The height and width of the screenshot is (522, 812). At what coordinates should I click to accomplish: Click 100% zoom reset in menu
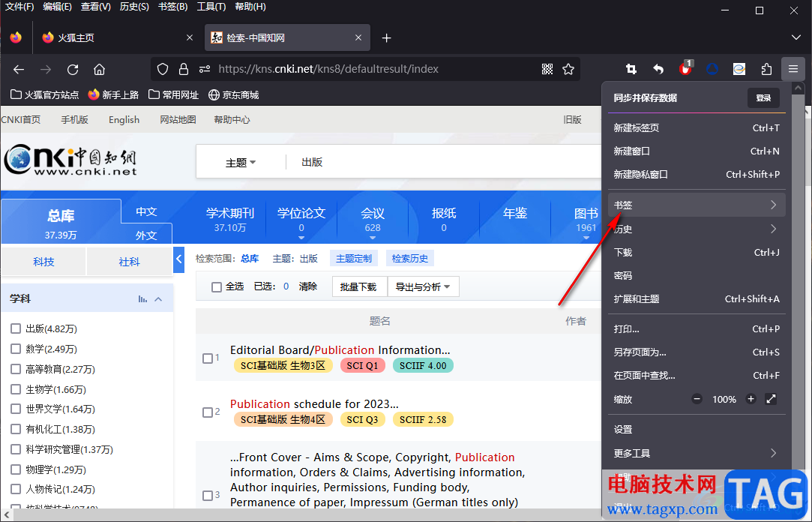click(724, 399)
